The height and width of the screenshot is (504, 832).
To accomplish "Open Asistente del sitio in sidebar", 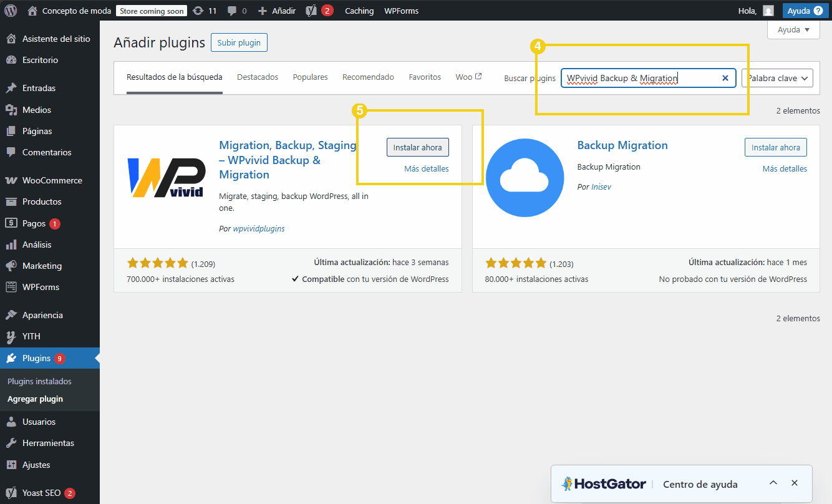I will (x=50, y=39).
